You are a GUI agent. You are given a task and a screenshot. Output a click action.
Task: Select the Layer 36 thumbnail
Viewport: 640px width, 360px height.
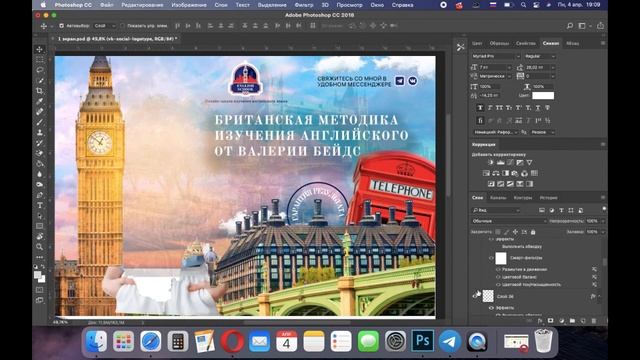(x=488, y=296)
